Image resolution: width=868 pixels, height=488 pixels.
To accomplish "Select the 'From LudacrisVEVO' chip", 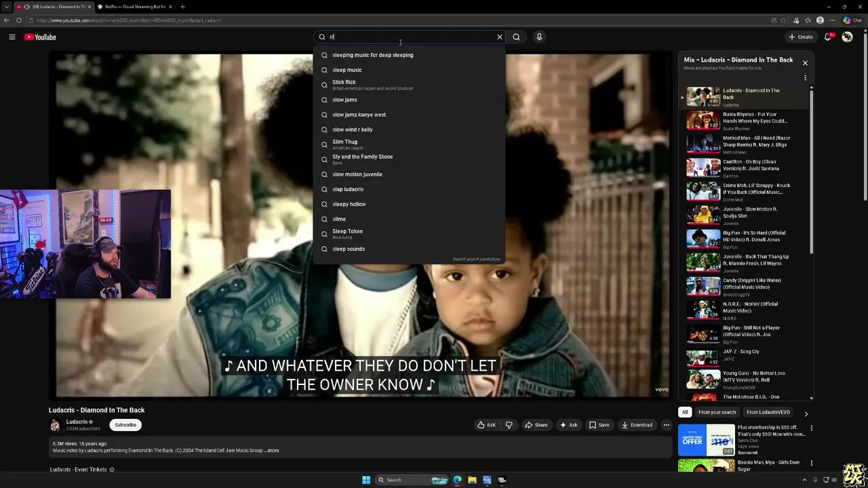I will pyautogui.click(x=768, y=412).
